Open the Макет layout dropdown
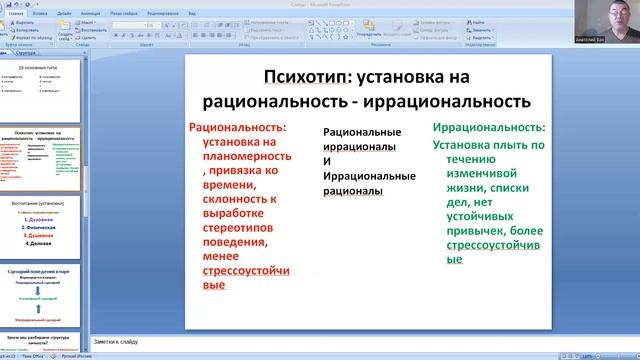 coord(86,23)
